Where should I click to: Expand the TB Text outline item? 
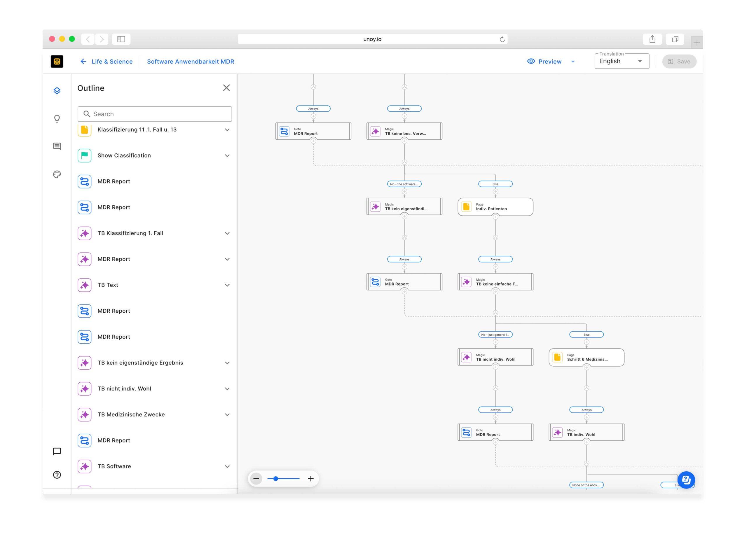(227, 285)
